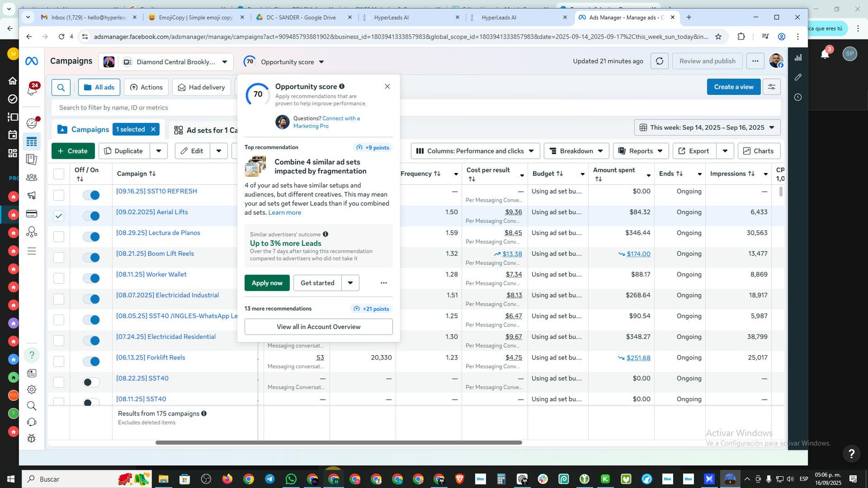Open the Breakdown dropdown
The height and width of the screenshot is (488, 868).
[x=576, y=151]
